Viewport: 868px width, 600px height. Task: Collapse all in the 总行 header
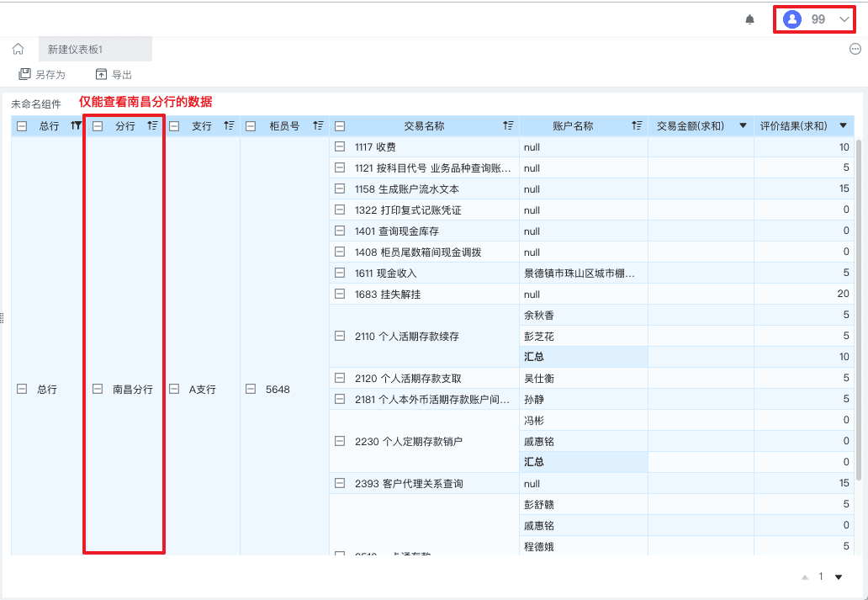point(22,126)
